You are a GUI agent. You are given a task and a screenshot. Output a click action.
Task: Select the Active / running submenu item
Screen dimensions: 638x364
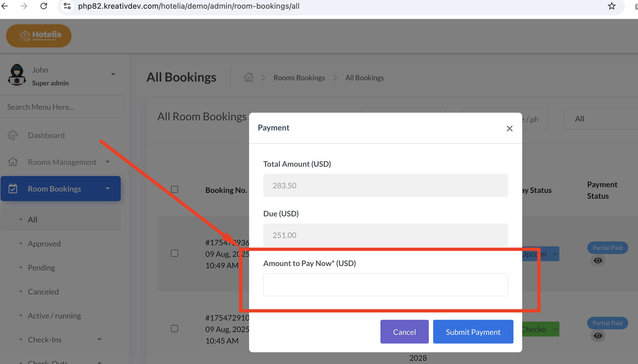(x=54, y=315)
